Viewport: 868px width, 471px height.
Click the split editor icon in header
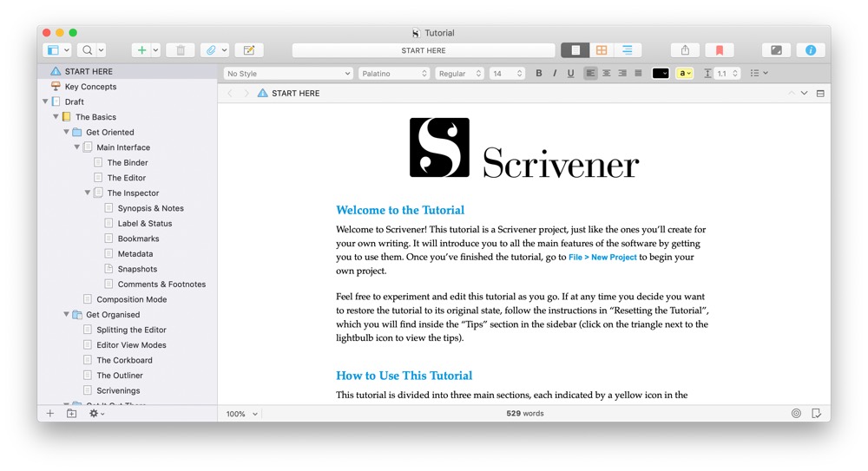pos(820,94)
